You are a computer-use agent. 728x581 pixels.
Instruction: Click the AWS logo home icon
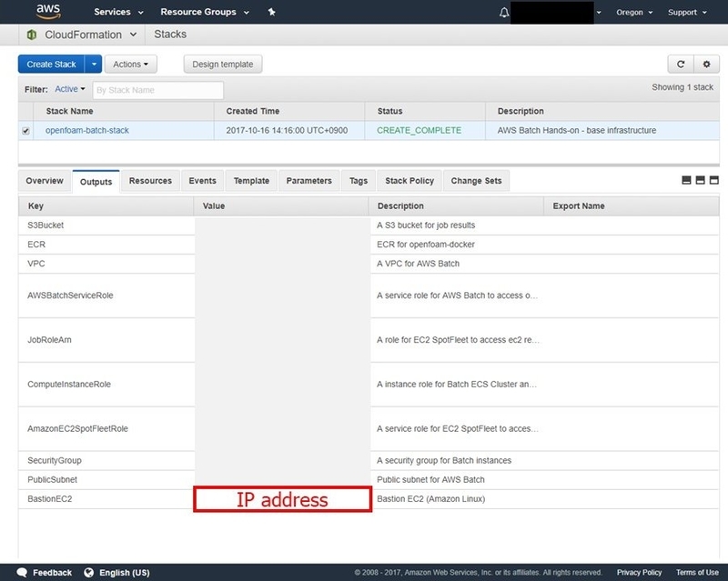[x=48, y=12]
